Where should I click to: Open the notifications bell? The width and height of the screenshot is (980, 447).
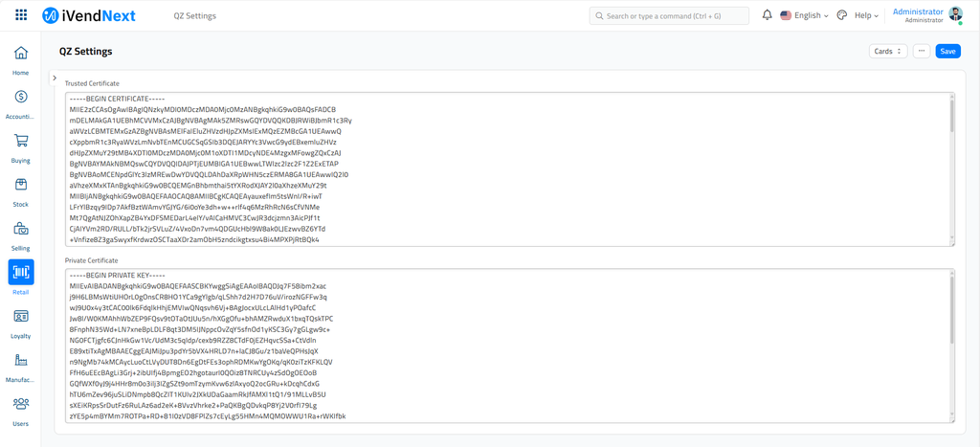coord(767,15)
